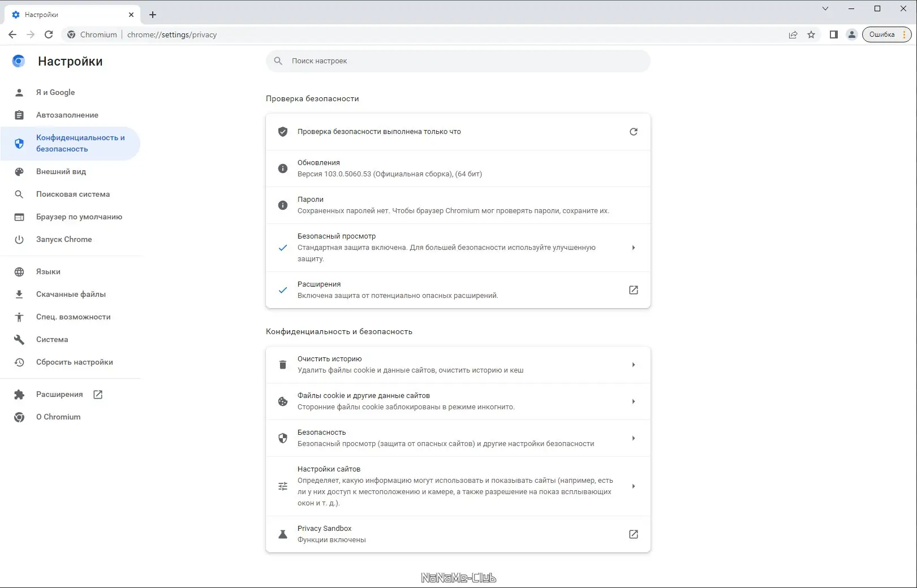Open the Расширения link in the sidebar
The height and width of the screenshot is (588, 917).
tap(59, 394)
